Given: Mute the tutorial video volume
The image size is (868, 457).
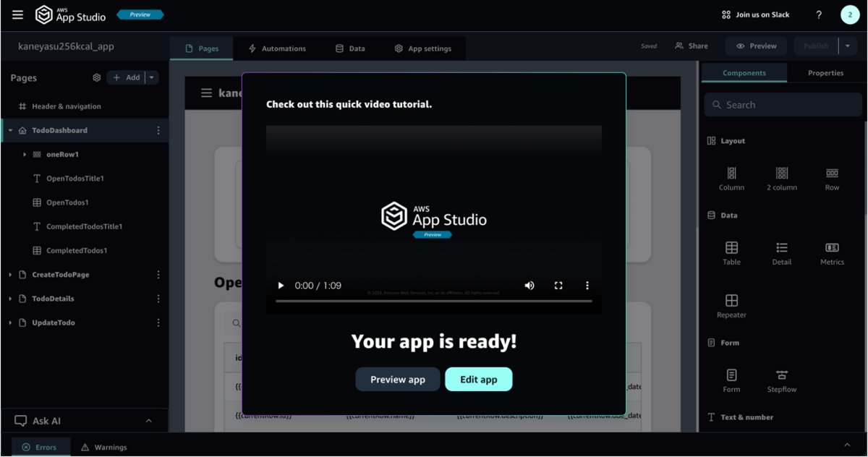Looking at the screenshot, I should (x=529, y=286).
